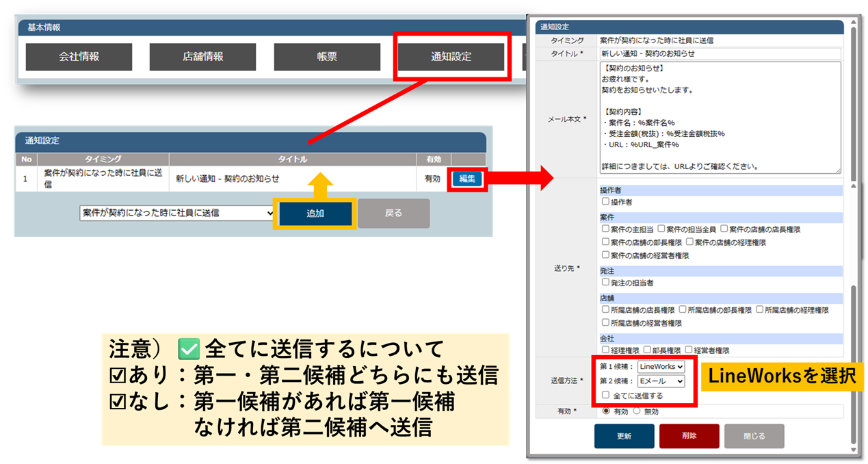Check the 発注の担当者 checkbox
Screen dimensions: 868x464
pyautogui.click(x=605, y=282)
